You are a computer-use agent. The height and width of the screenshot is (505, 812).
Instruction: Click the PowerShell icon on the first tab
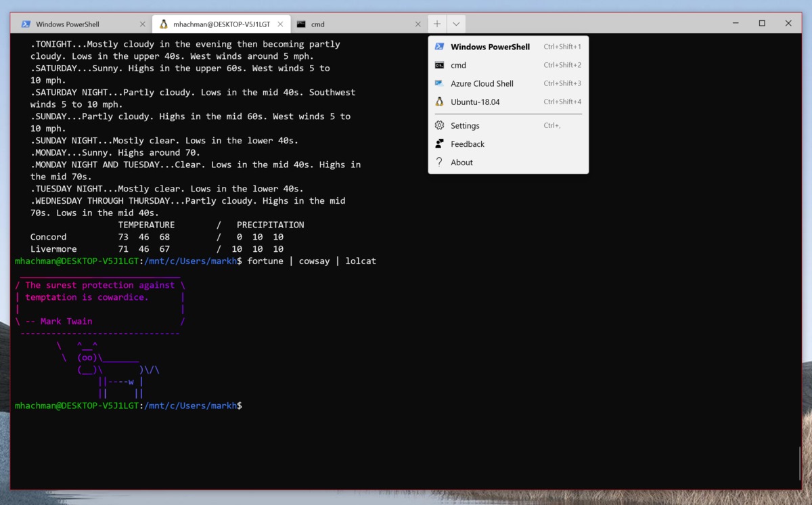(26, 24)
